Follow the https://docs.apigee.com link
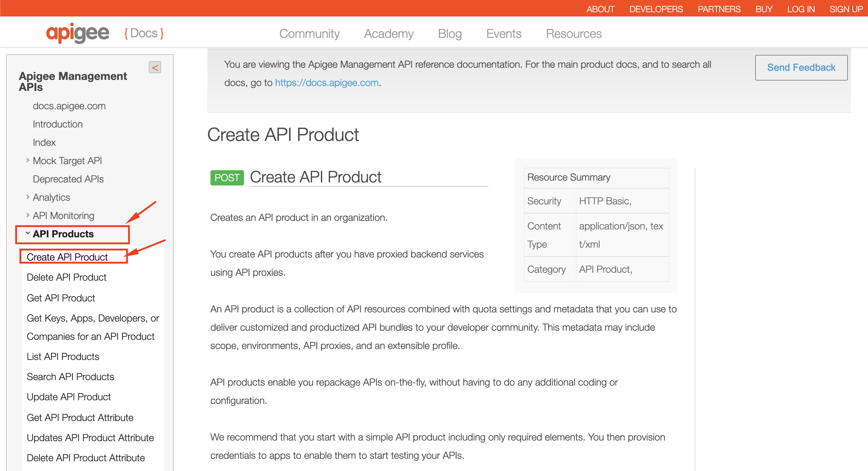The height and width of the screenshot is (471, 868). pyautogui.click(x=327, y=83)
